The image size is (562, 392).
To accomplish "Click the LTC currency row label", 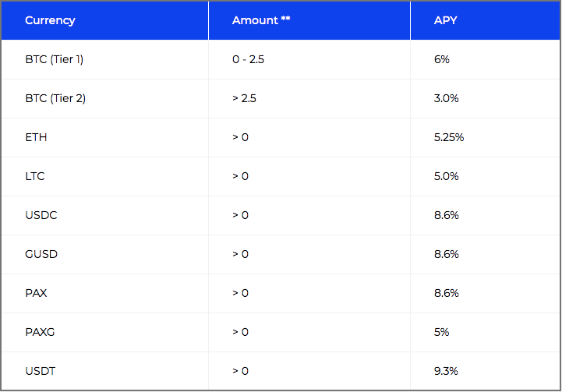I will (35, 176).
